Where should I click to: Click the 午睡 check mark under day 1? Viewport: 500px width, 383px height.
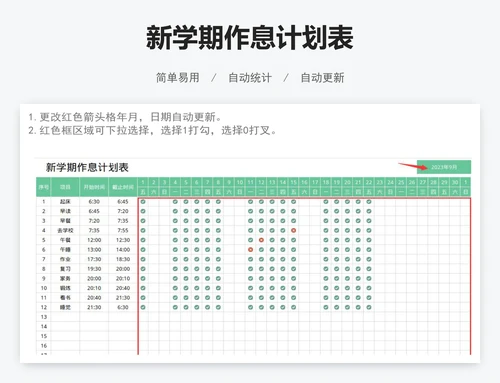coord(143,250)
